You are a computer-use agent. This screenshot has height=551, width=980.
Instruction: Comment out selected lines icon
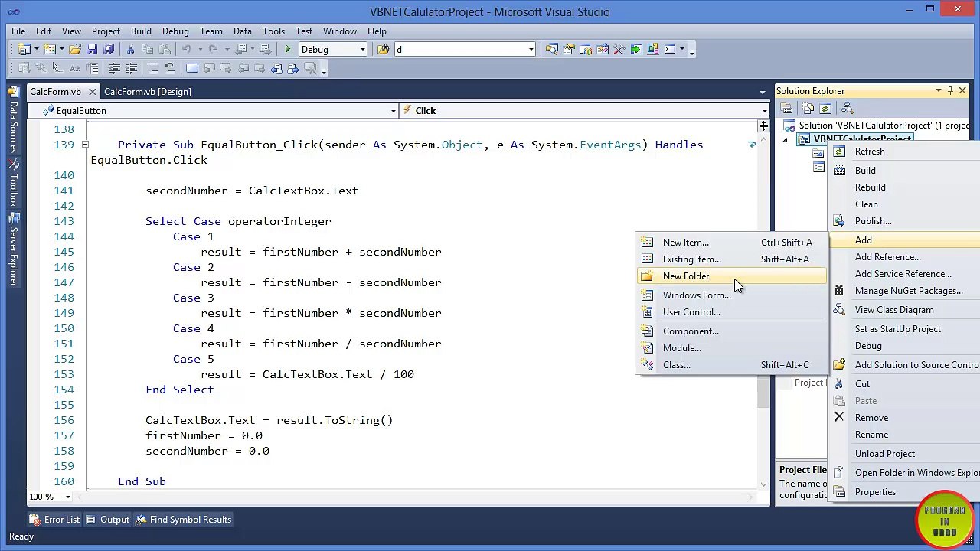point(153,68)
